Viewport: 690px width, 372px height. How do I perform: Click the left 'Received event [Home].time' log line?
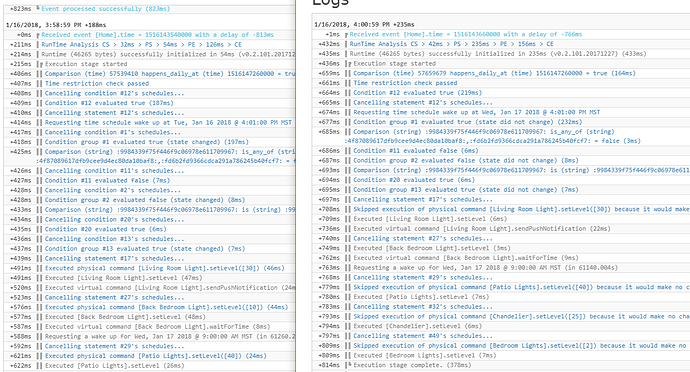point(158,35)
